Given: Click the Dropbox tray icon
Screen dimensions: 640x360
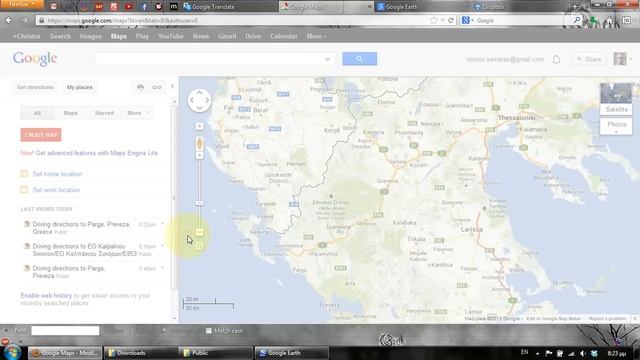Looking at the screenshot, I should click(x=594, y=353).
